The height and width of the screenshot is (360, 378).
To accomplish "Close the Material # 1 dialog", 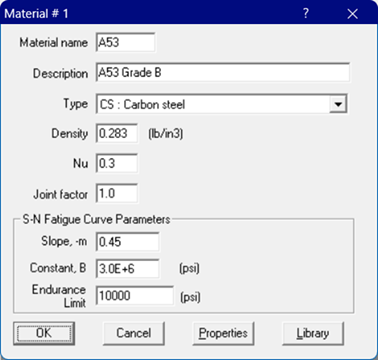I will coord(352,14).
